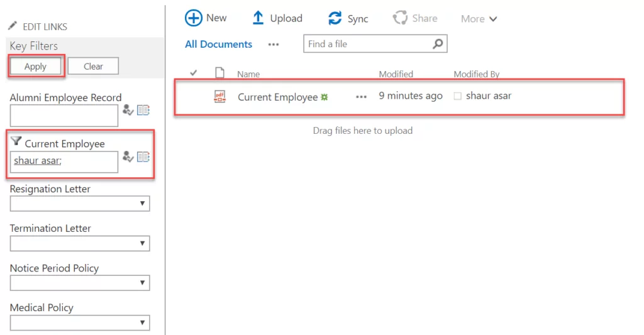This screenshot has height=335, width=644.
Task: Click the Current Employee filter funnel icon
Action: [x=16, y=141]
